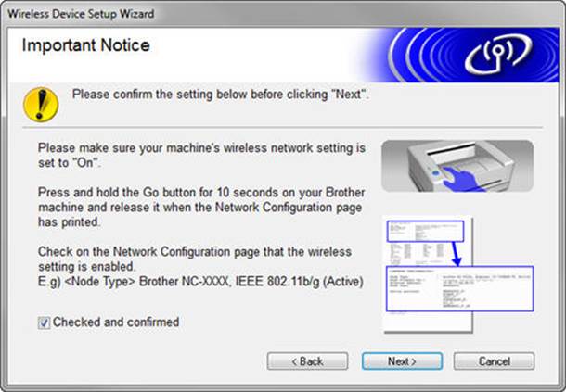Image resolution: width=566 pixels, height=392 pixels.
Task: Click the yellow exclamation warning icon
Action: 41,103
